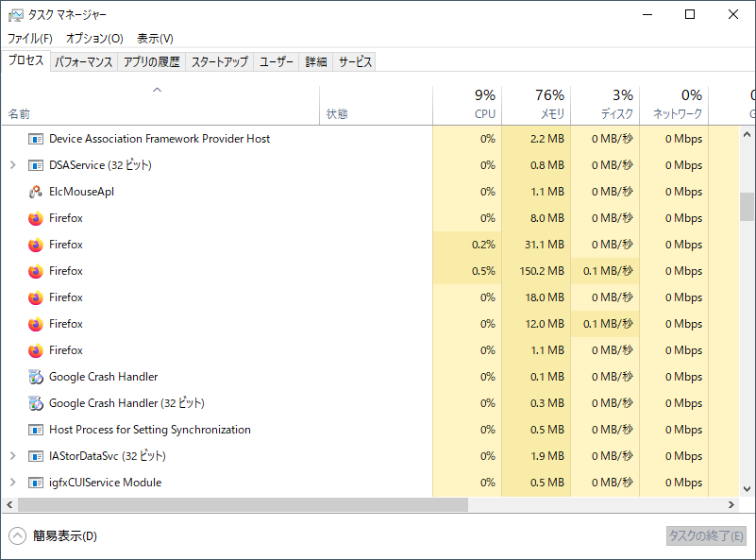Image resolution: width=756 pixels, height=560 pixels.
Task: Click the 31.1 MB memory value
Action: click(x=545, y=245)
